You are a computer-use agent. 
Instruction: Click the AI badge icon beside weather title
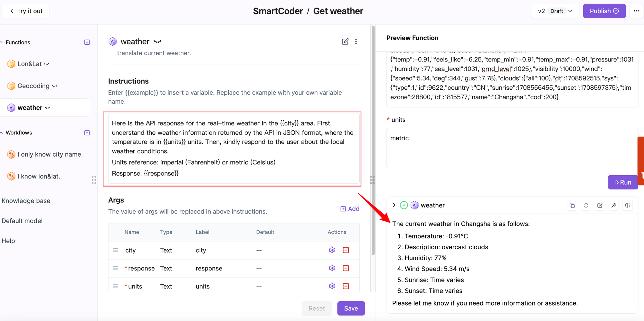point(112,41)
